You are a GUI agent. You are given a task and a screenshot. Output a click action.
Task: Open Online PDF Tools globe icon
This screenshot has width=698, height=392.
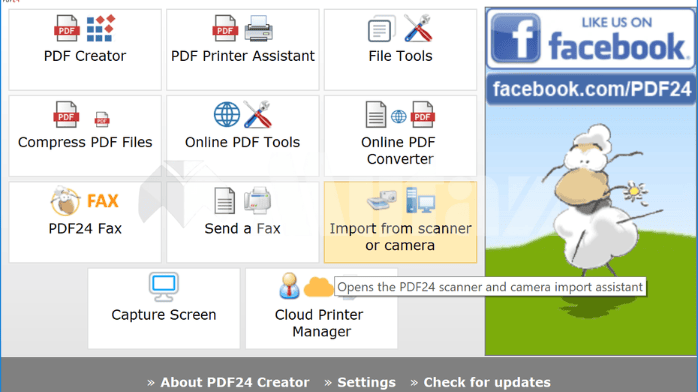pyautogui.click(x=227, y=114)
